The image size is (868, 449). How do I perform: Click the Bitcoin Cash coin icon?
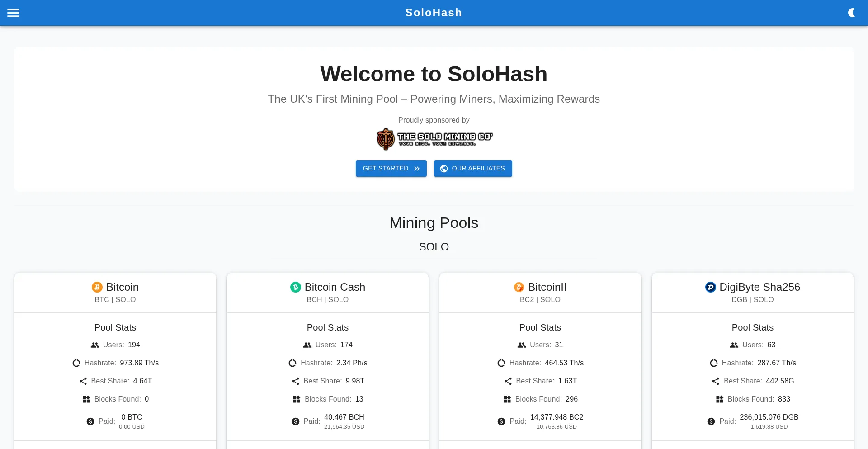[295, 287]
